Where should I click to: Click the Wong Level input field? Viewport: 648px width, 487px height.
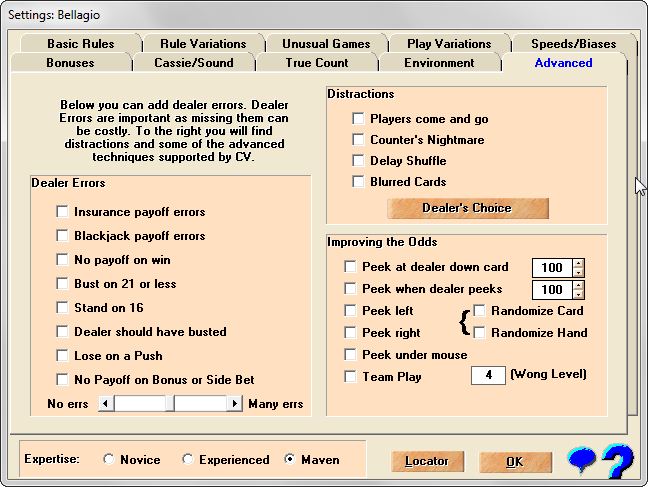[x=488, y=375]
